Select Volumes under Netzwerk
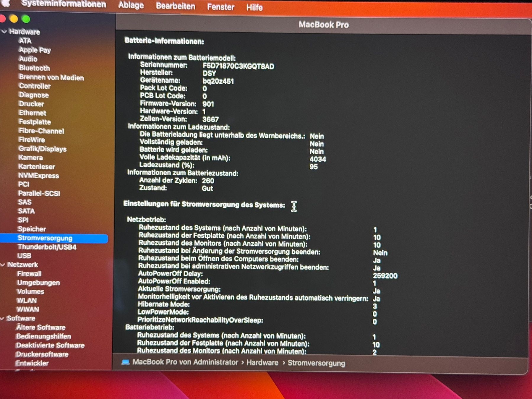 [x=30, y=291]
